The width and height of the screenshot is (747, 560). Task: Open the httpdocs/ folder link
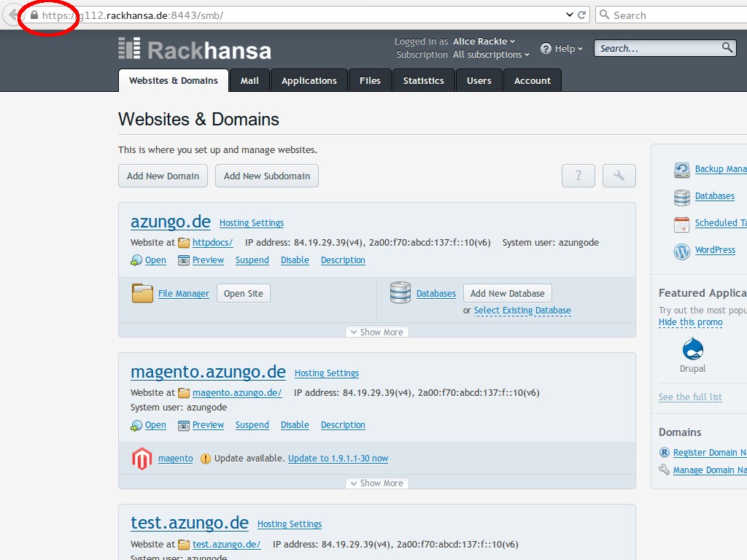click(212, 242)
